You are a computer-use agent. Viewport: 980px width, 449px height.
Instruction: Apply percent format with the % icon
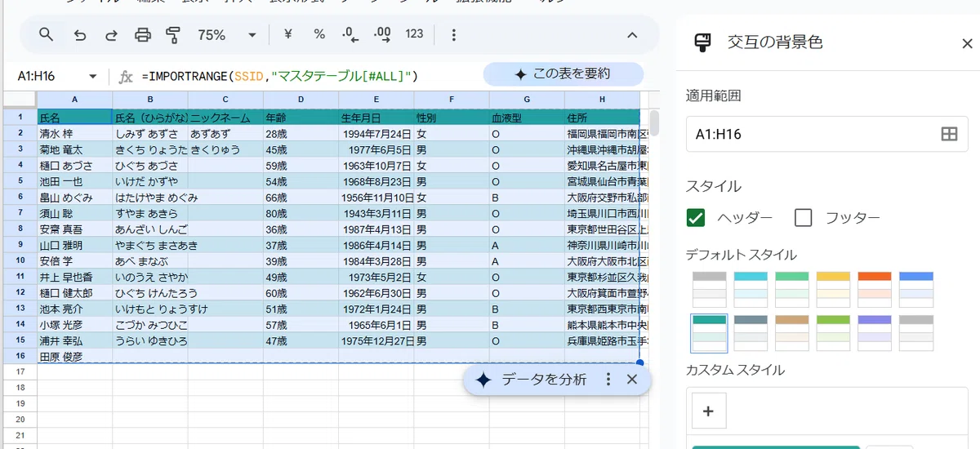pos(319,34)
